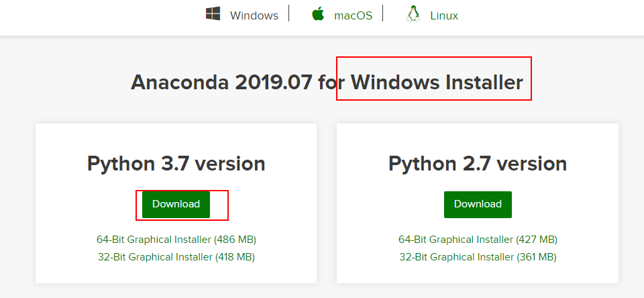Click the 'Anaconda' word in the heading
The height and width of the screenshot is (298, 644).
pyautogui.click(x=180, y=83)
